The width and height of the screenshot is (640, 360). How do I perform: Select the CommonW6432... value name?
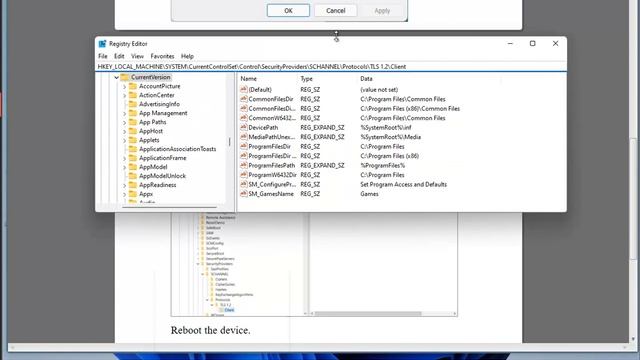[272, 118]
